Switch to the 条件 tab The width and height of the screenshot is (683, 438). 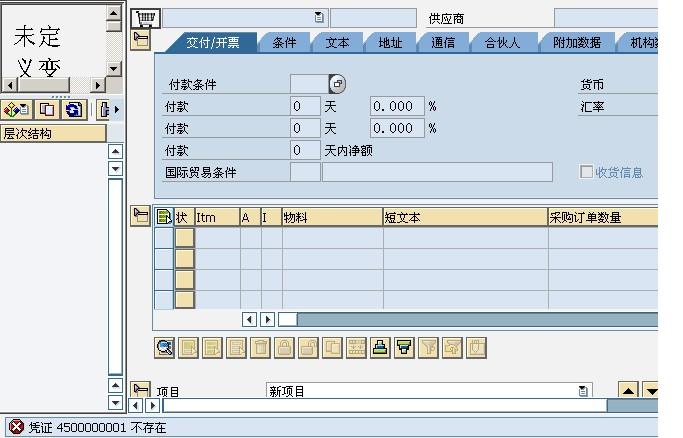[x=285, y=43]
